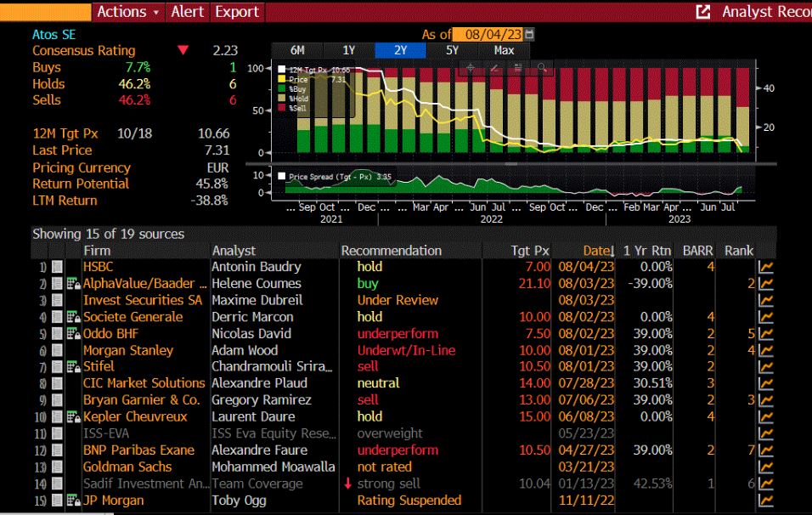
Task: Activate the chart crosshair tool
Action: click(471, 67)
